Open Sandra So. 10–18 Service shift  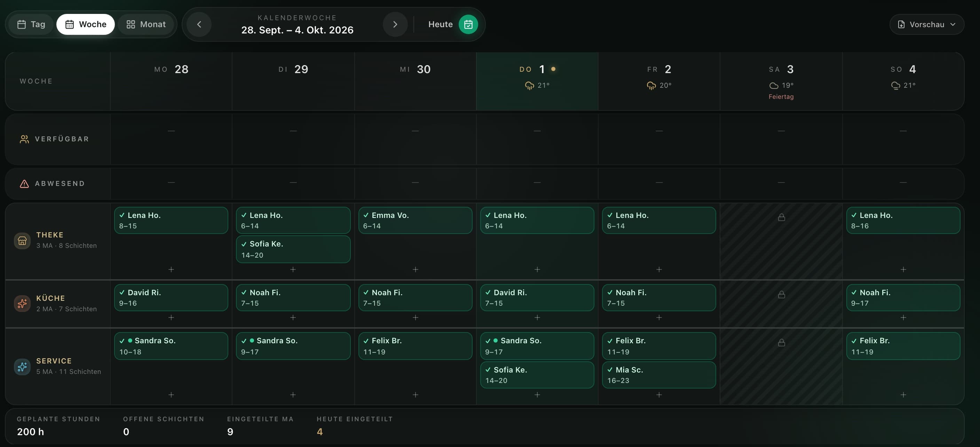click(x=171, y=346)
